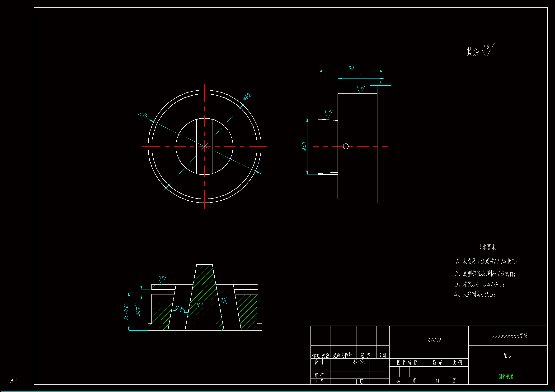Screen dimensions: 555x392
Task: Select the 型芯 part name cell
Action: pos(507,355)
